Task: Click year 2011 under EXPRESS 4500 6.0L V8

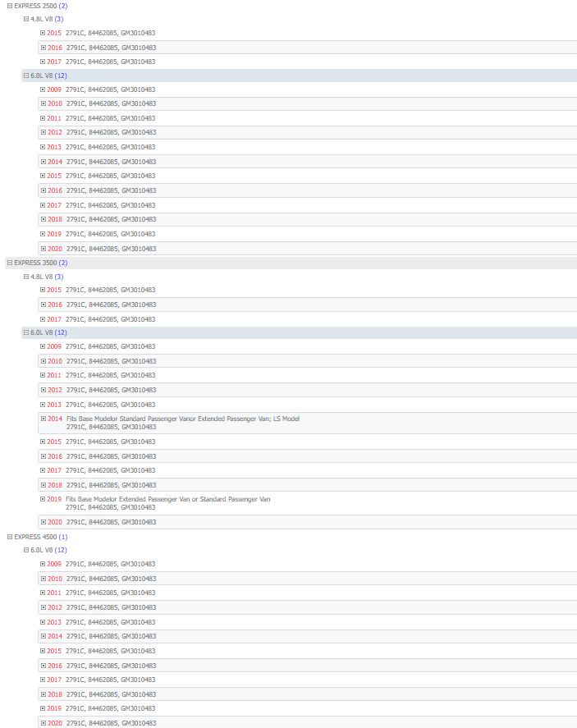Action: (x=54, y=593)
